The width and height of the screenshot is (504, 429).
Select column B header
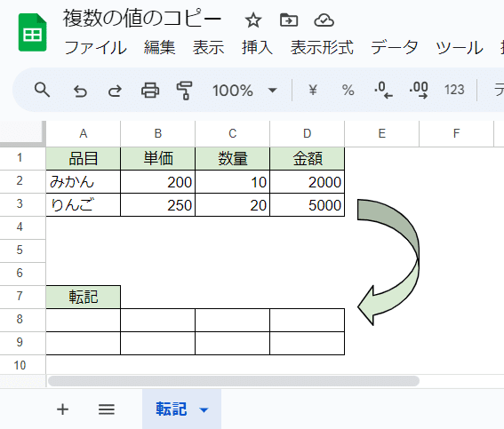tap(158, 133)
